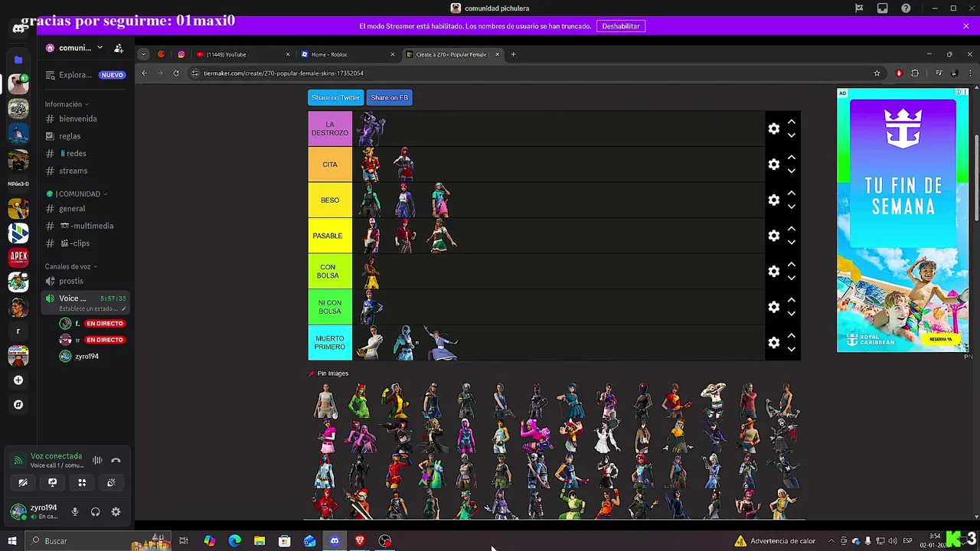Move PASABLE tier up with arrow
The width and height of the screenshot is (980, 551).
click(x=792, y=229)
